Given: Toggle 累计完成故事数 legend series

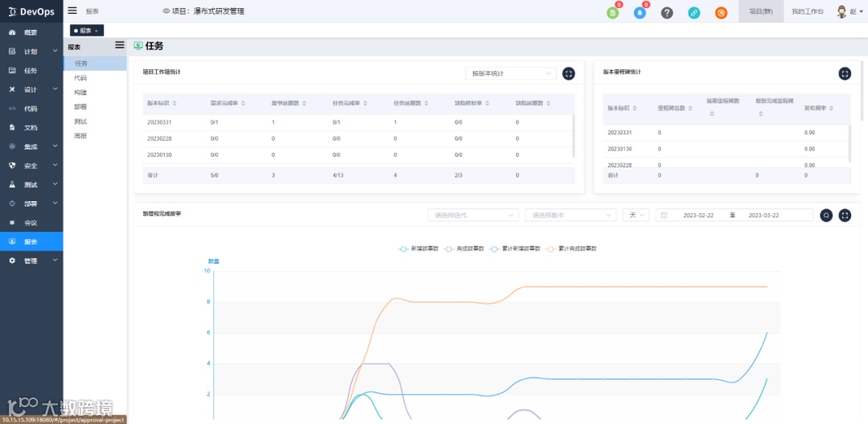Looking at the screenshot, I should click(x=571, y=249).
